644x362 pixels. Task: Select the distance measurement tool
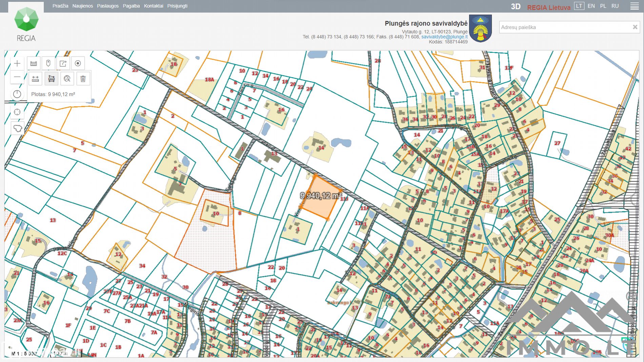coord(35,79)
